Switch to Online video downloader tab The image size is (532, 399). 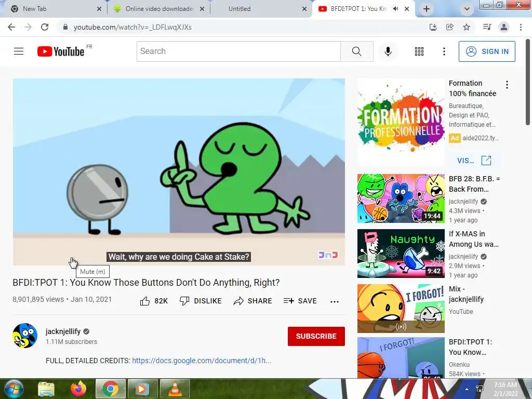coord(159,9)
